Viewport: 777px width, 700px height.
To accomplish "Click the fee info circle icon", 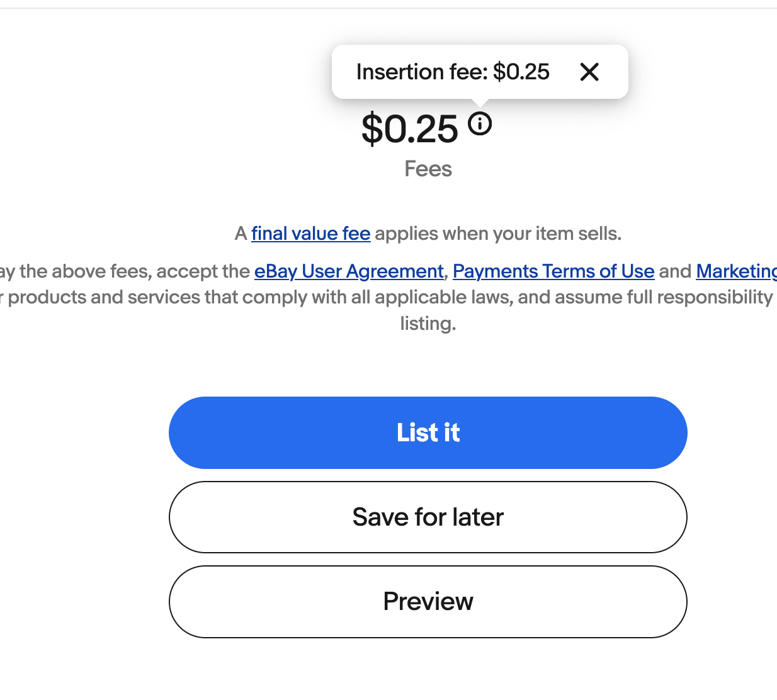I will click(x=480, y=123).
